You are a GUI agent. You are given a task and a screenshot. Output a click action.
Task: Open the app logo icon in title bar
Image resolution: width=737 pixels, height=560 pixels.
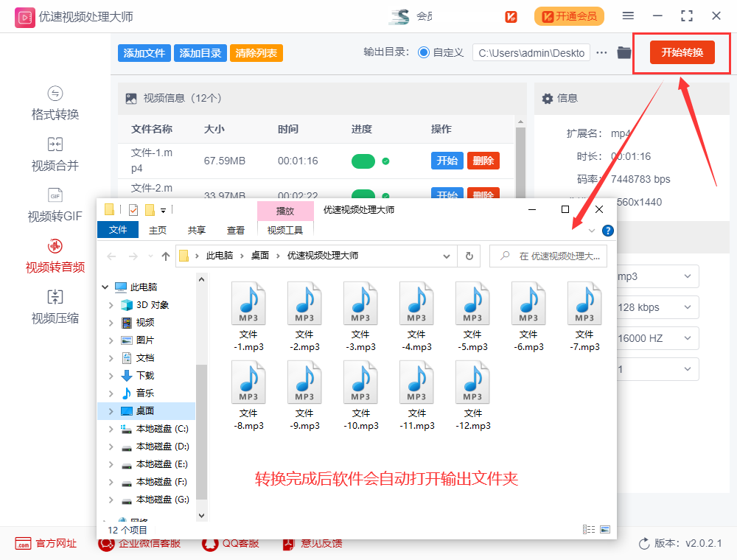pos(25,16)
